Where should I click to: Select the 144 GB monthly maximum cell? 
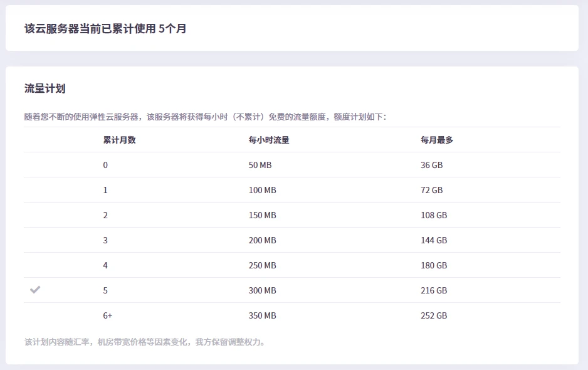[434, 240]
